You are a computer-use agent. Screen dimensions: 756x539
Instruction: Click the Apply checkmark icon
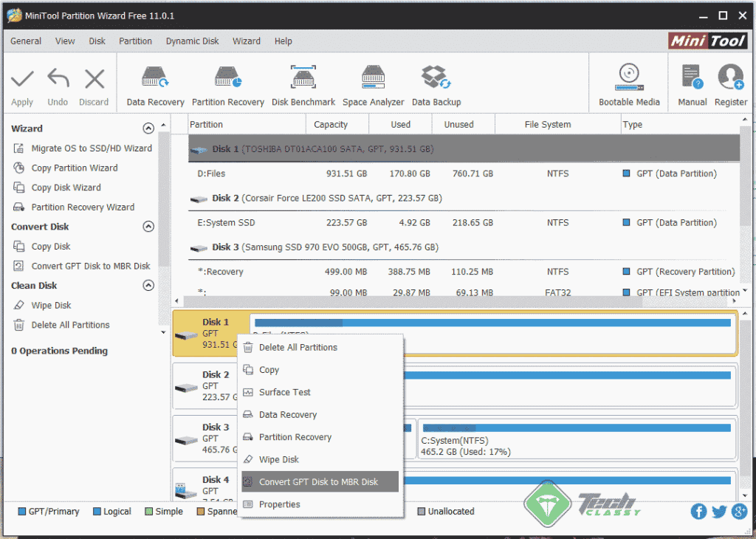pyautogui.click(x=22, y=81)
